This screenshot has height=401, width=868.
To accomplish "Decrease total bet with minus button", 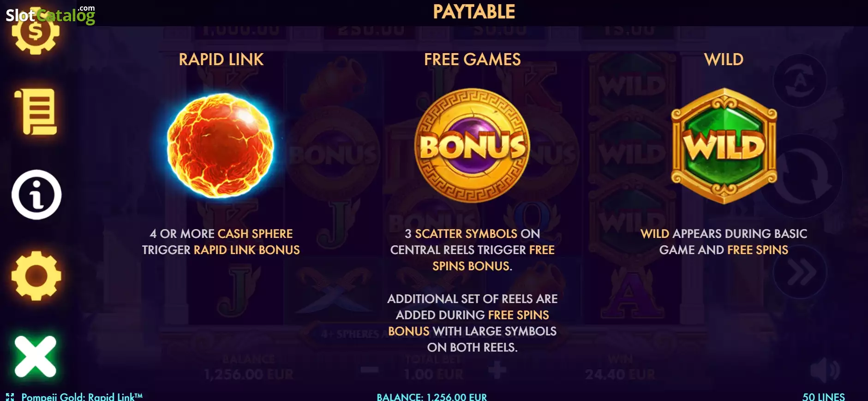I will (370, 370).
